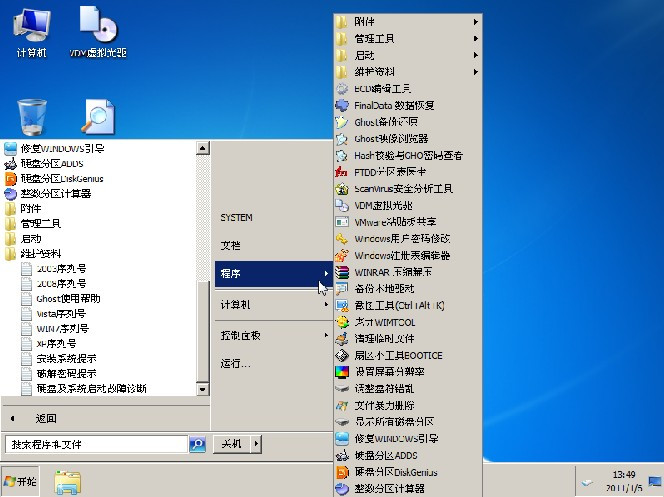Launch 硬盘分区ADDS in the programs submenu

pyautogui.click(x=408, y=456)
